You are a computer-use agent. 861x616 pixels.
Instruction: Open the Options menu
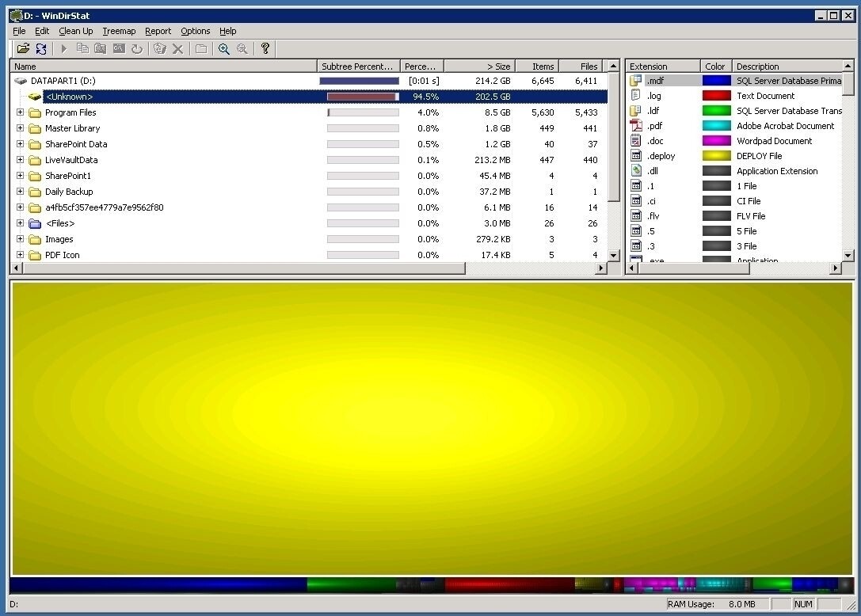point(195,31)
